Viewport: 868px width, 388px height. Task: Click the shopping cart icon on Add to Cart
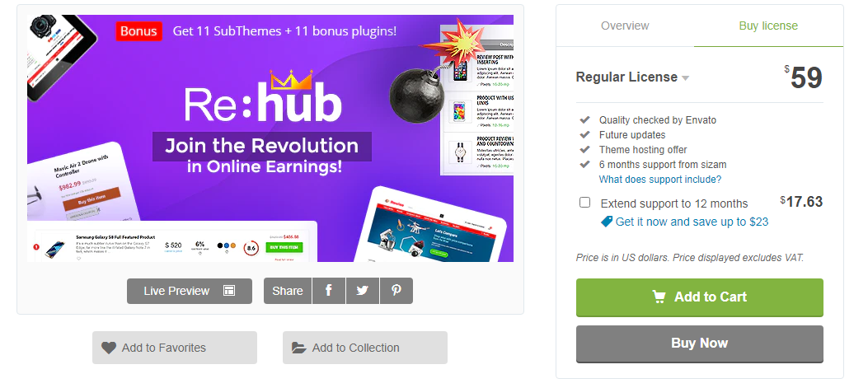pos(659,297)
